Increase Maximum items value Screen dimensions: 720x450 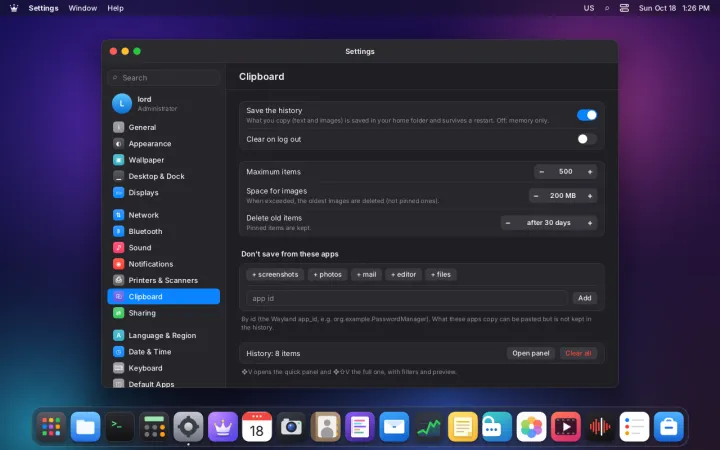[590, 172]
